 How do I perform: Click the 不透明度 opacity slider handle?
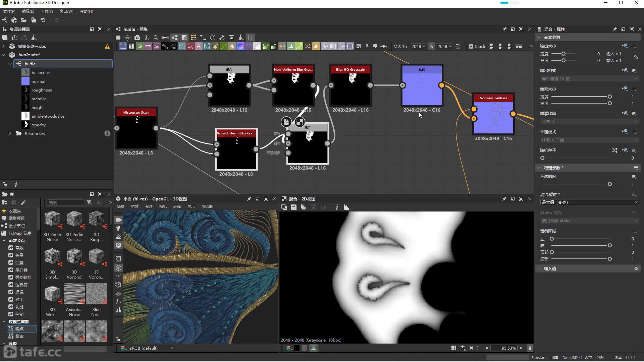point(609,184)
